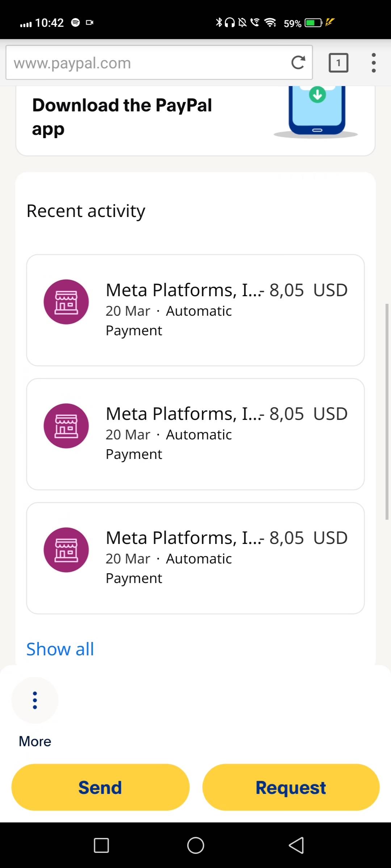The height and width of the screenshot is (868, 391).
Task: Tap the phone download illustration
Action: 317,110
